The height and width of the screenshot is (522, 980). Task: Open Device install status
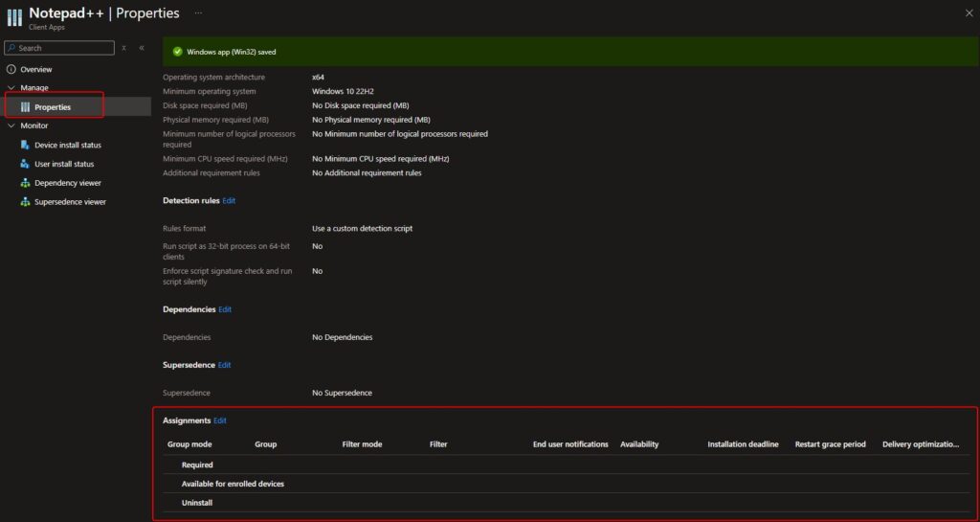pos(68,145)
